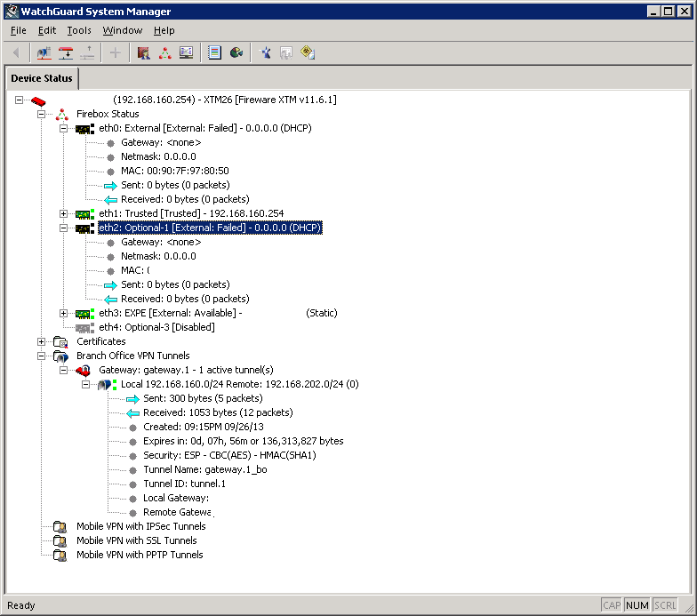Click Received arrow icon for 1053 bytes
Screen dimensions: 697x616
pyautogui.click(x=132, y=413)
